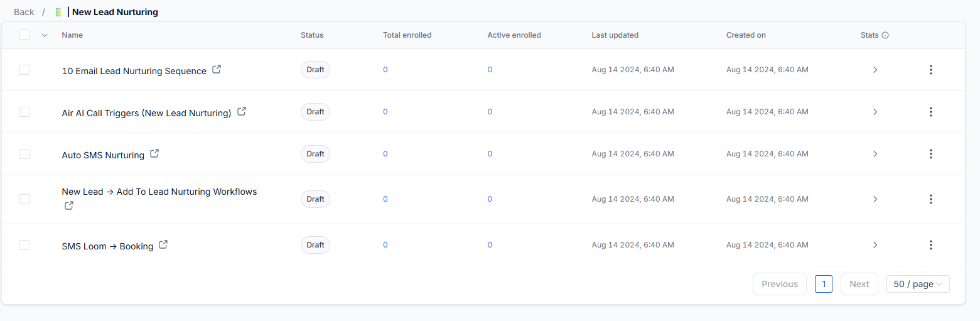This screenshot has height=321, width=980.
Task: Click the Status column header
Action: pyautogui.click(x=312, y=35)
